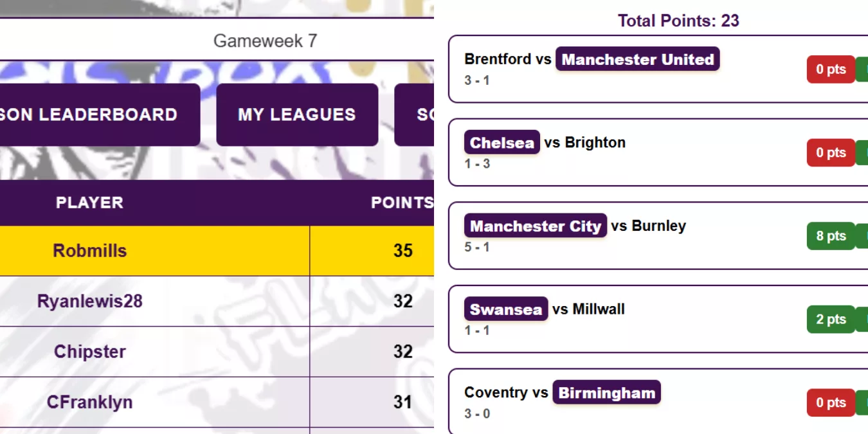Click the Gameweek 7 header bar
The image size is (868, 434).
(x=265, y=41)
